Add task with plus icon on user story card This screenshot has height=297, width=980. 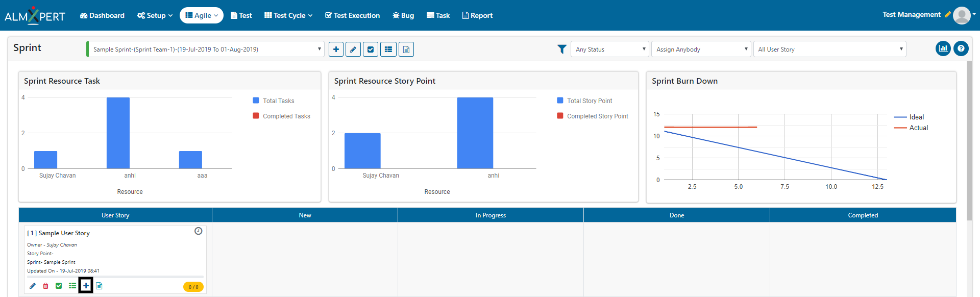(86, 286)
